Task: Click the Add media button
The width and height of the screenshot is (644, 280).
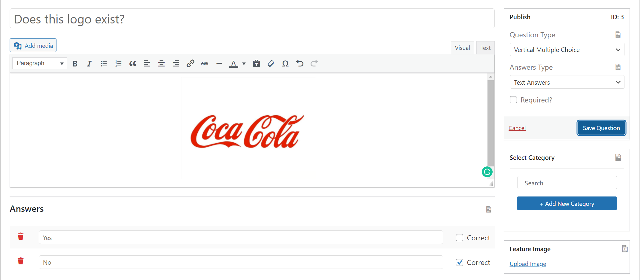Action: pos(33,45)
